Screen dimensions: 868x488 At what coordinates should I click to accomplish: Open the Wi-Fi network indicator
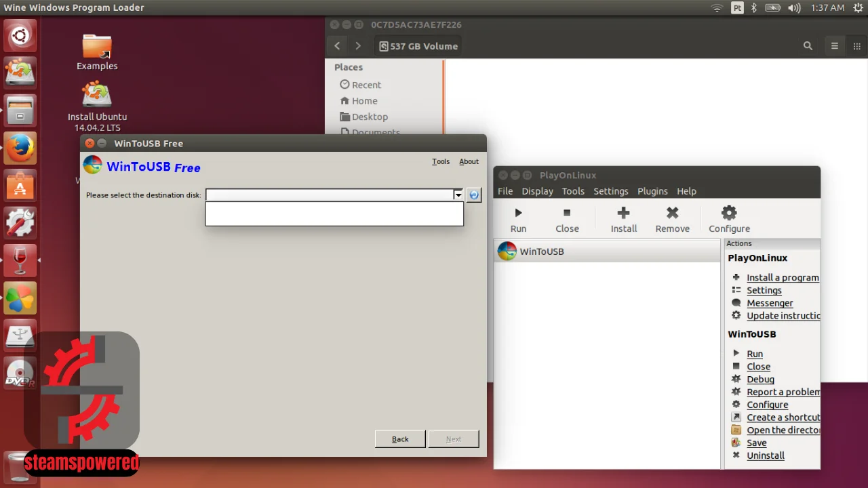[x=717, y=8]
